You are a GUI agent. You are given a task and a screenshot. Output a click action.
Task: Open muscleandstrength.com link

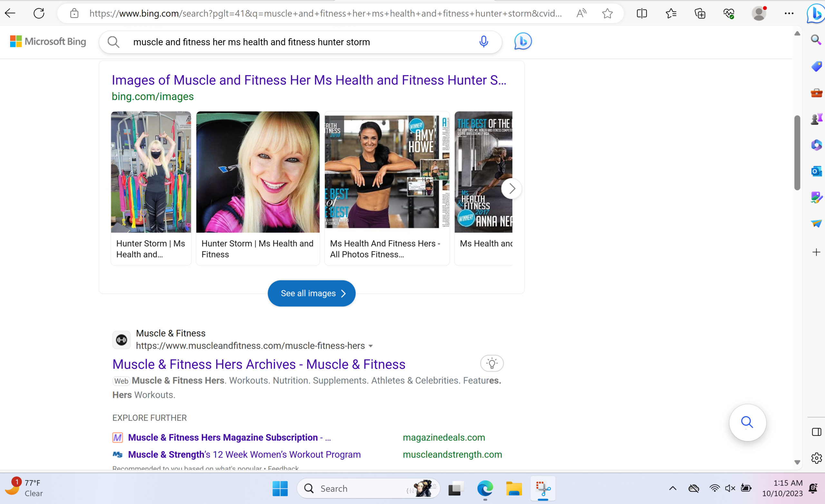point(452,454)
